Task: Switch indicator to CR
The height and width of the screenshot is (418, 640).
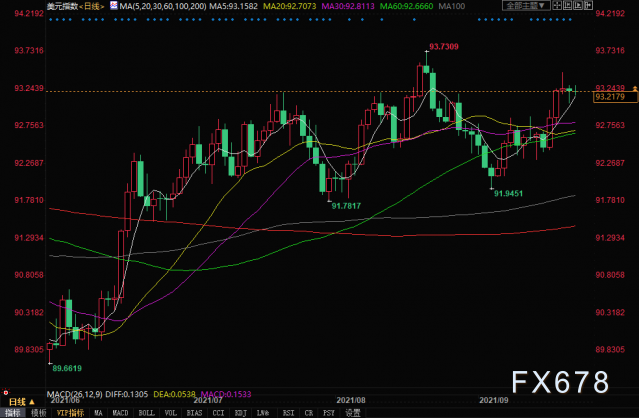Action: point(309,413)
